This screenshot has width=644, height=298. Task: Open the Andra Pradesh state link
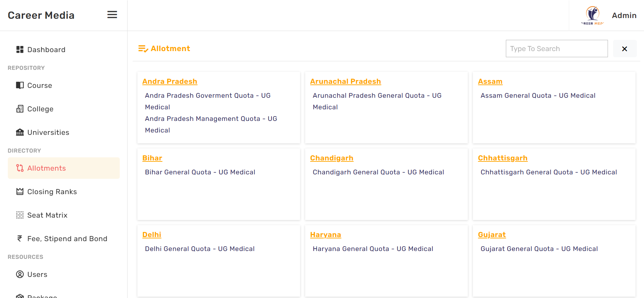click(170, 81)
